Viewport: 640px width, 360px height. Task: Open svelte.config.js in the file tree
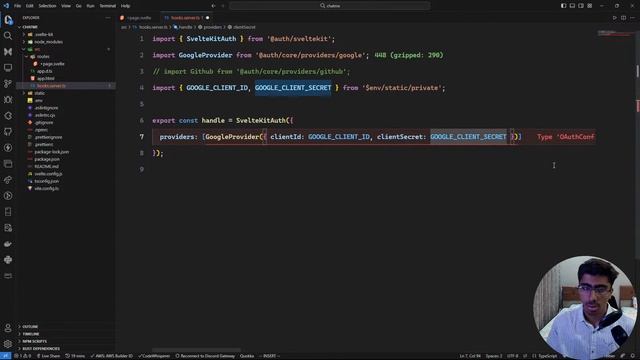tap(48, 174)
